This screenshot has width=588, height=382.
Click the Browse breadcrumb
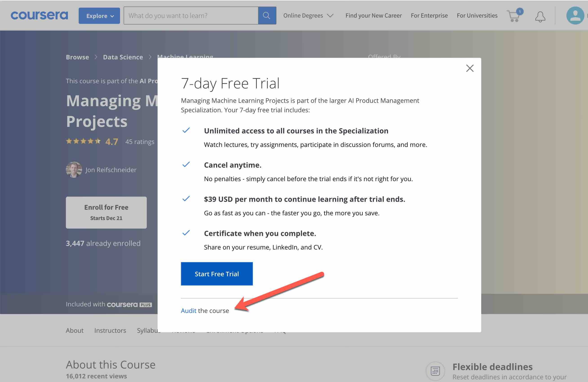(77, 57)
